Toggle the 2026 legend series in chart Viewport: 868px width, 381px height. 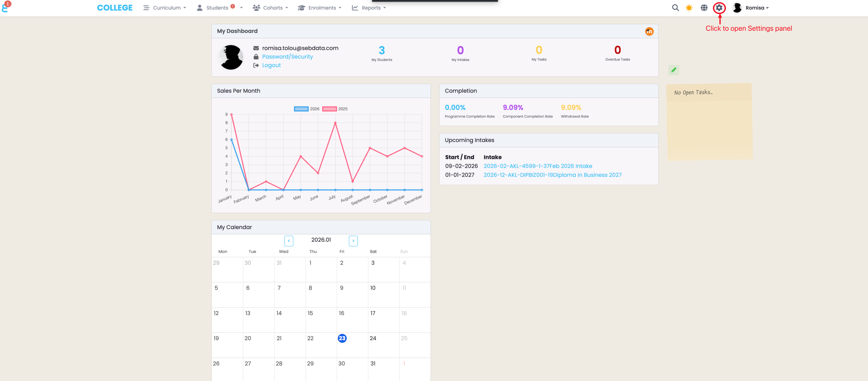(x=301, y=109)
